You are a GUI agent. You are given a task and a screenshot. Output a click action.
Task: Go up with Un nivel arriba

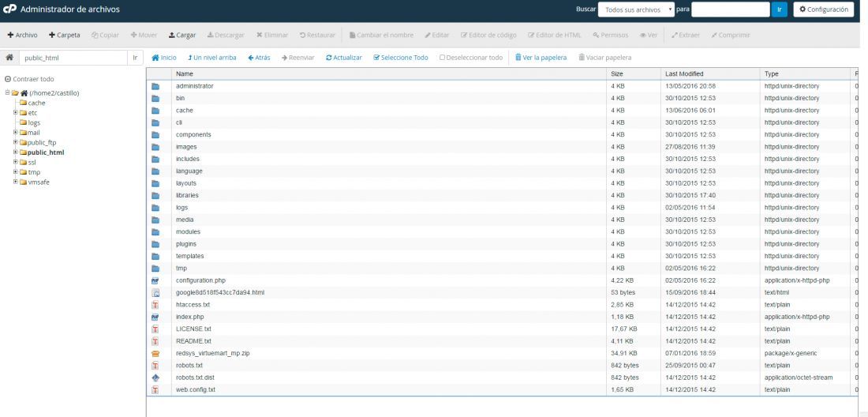tap(212, 58)
